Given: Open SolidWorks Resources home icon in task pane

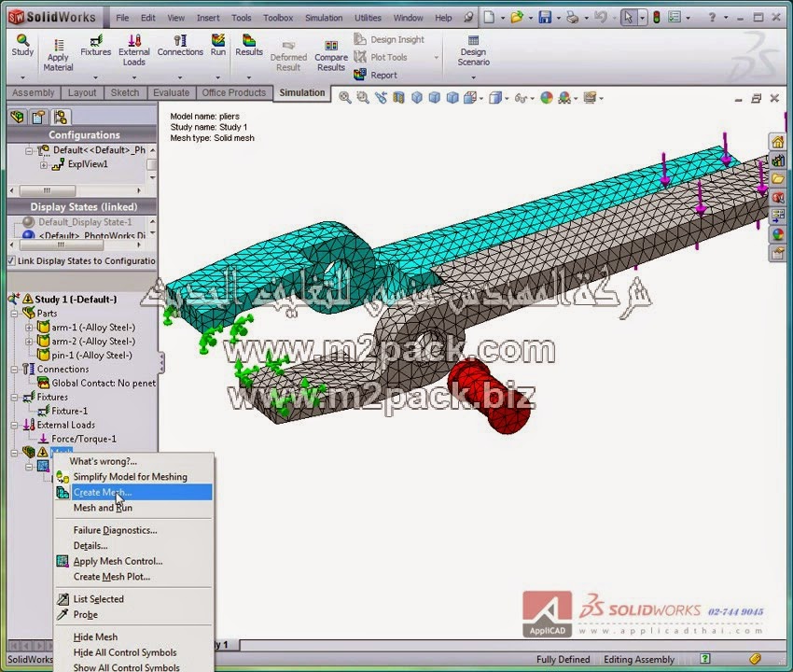Looking at the screenshot, I should coord(778,142).
